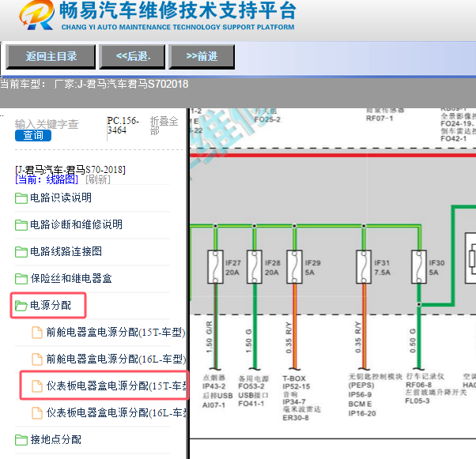Click document icon for 前舱电器盒电源分配(15T-车型)

click(37, 333)
